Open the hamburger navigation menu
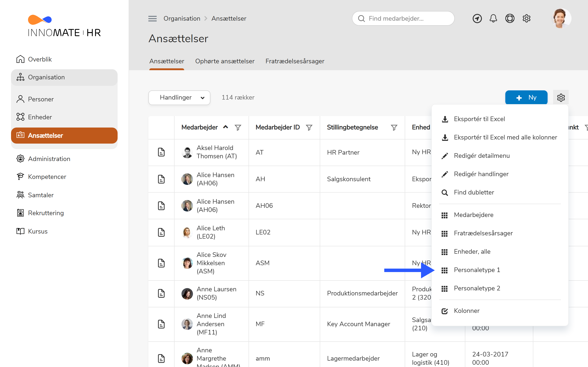The image size is (588, 367). (153, 18)
